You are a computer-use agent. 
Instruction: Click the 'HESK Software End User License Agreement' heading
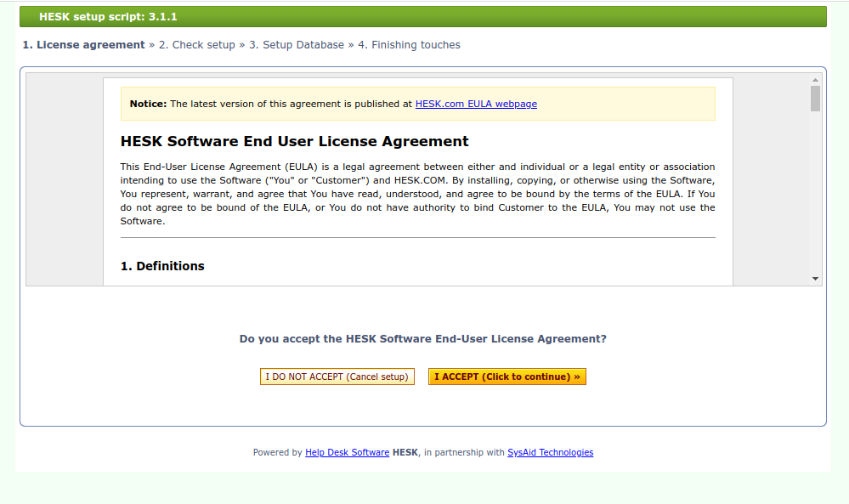tap(294, 141)
